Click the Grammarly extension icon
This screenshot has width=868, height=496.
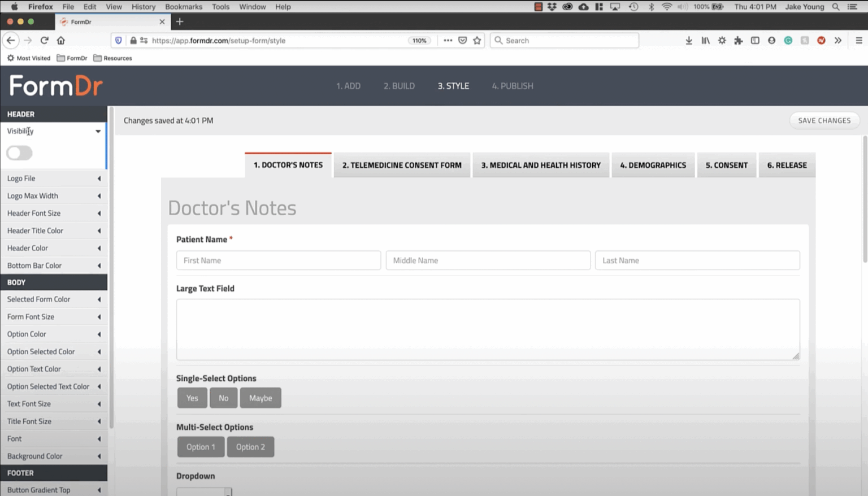788,40
